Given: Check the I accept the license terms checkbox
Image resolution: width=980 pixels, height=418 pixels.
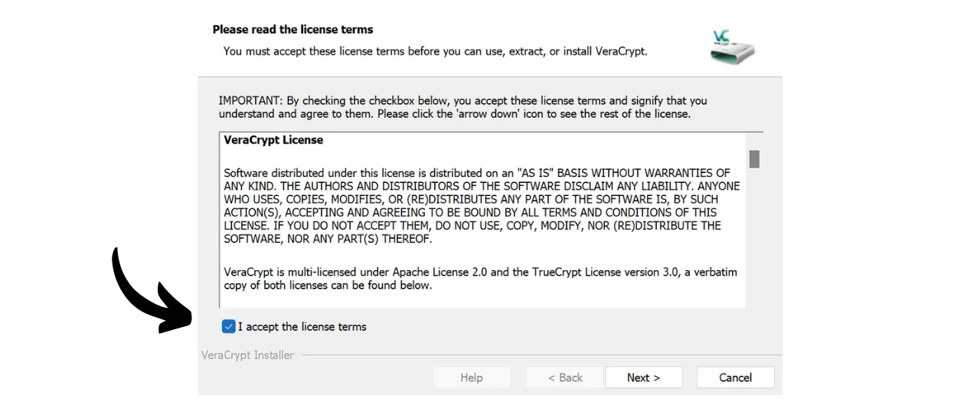Looking at the screenshot, I should (228, 327).
